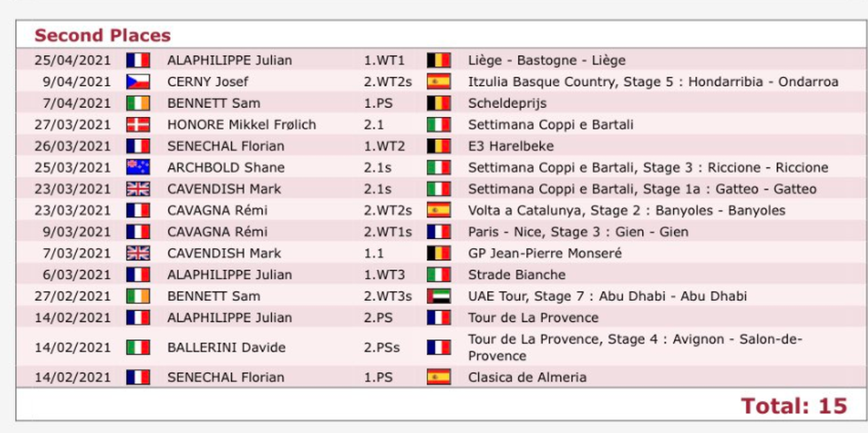Click British flag next to CAVENDISH Mark 7/03/2021
Image resolution: width=868 pixels, height=433 pixels.
click(138, 253)
